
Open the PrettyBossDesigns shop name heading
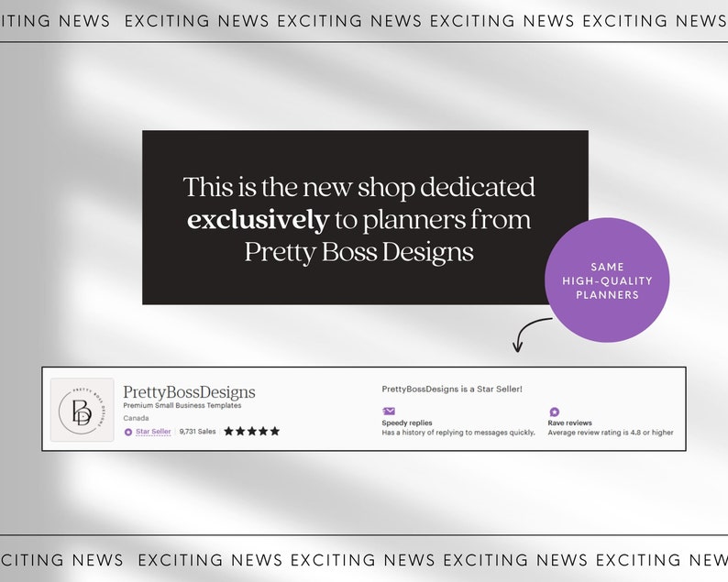click(189, 392)
